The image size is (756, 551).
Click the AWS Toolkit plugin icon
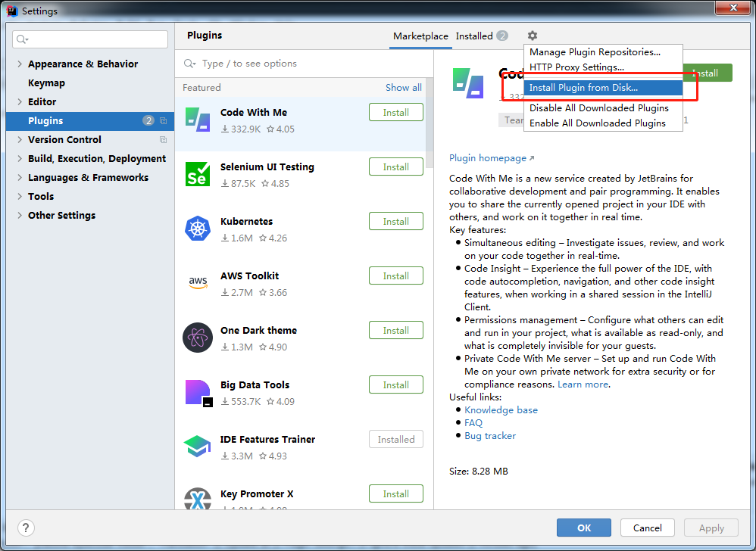198,283
